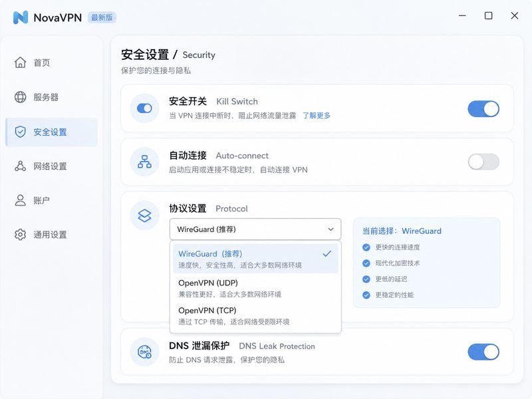The image size is (532, 399).
Task: Click the 启动应用或连接不稳定时 description text
Action: tap(238, 170)
